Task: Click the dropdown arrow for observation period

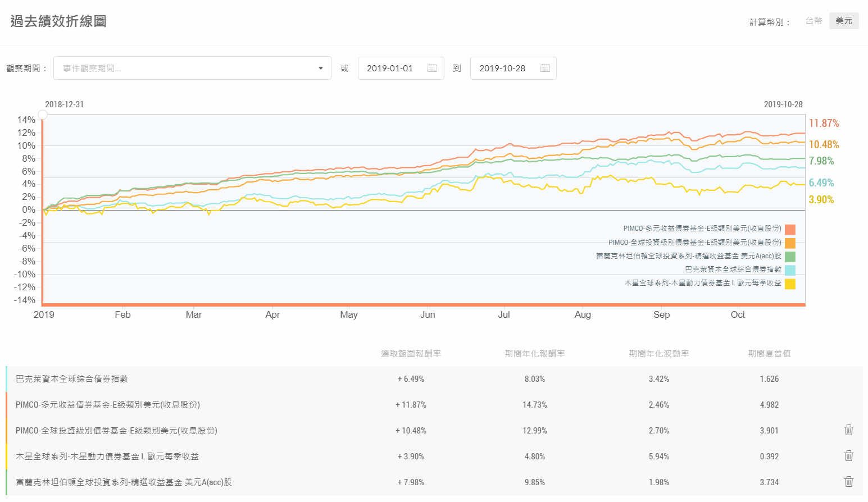Action: click(321, 69)
